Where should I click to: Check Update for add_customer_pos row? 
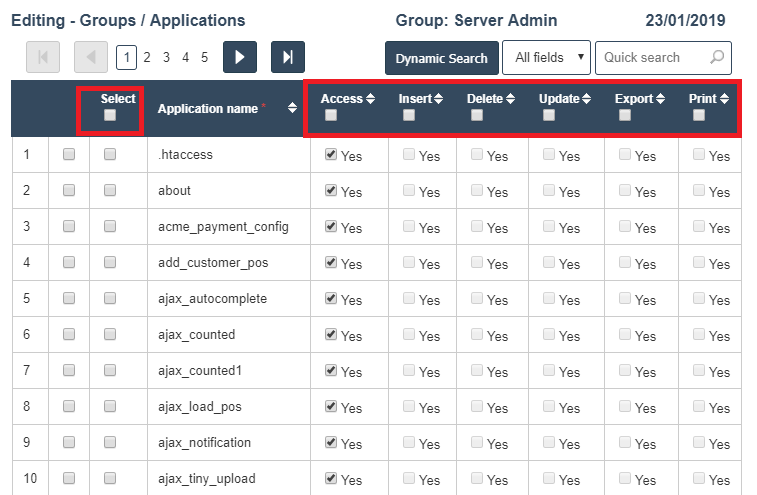[549, 262]
